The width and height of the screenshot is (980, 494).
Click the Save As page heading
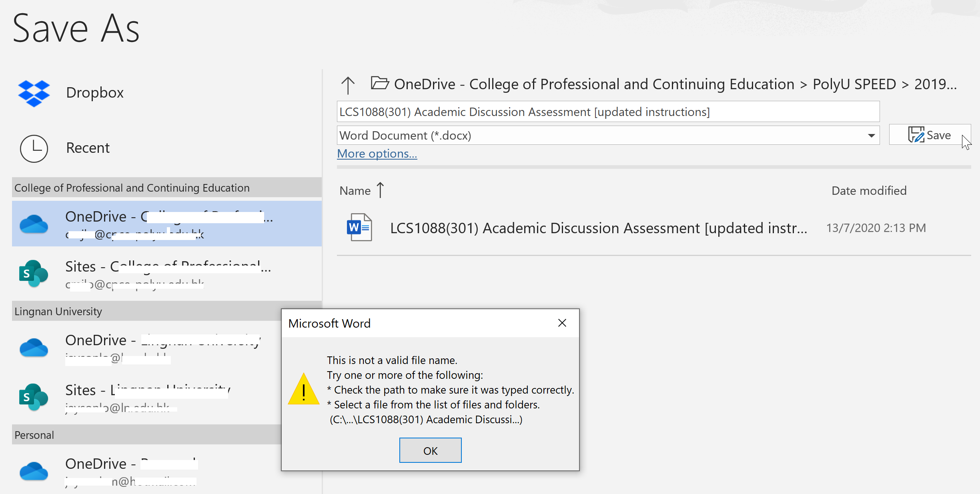coord(76,28)
